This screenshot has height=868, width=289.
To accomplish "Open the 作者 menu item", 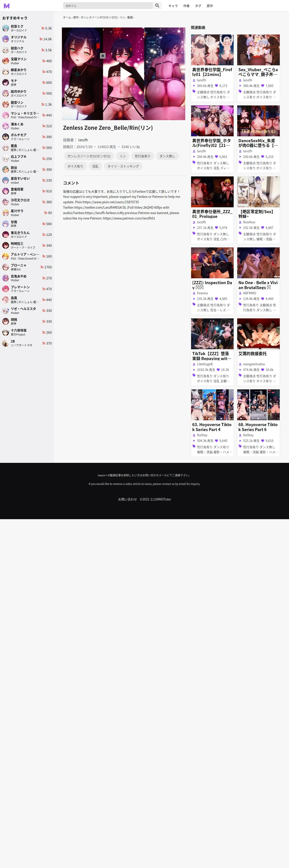I will 186,6.
